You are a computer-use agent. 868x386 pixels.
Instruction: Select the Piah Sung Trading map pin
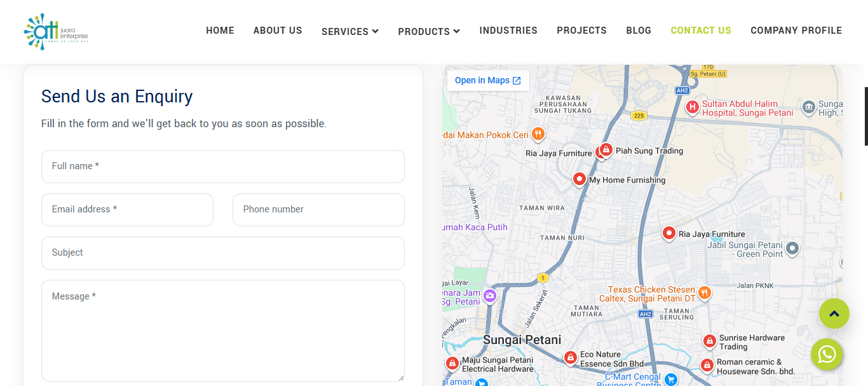coord(606,149)
